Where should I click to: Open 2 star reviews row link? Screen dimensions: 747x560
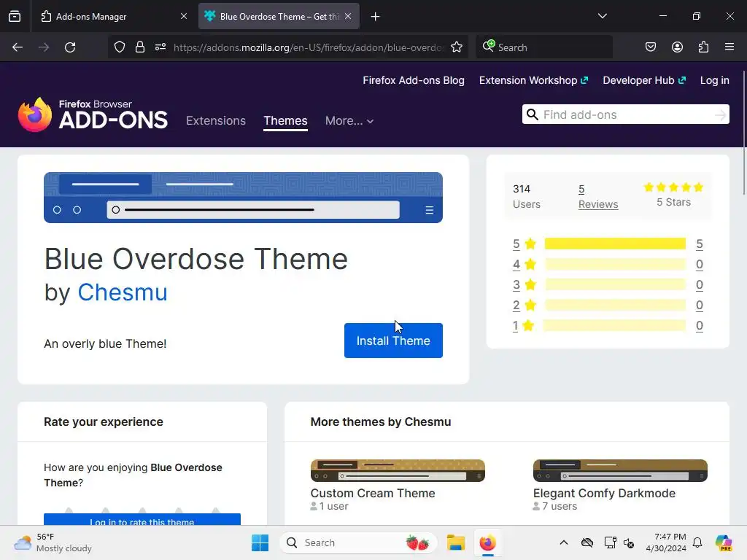click(608, 306)
